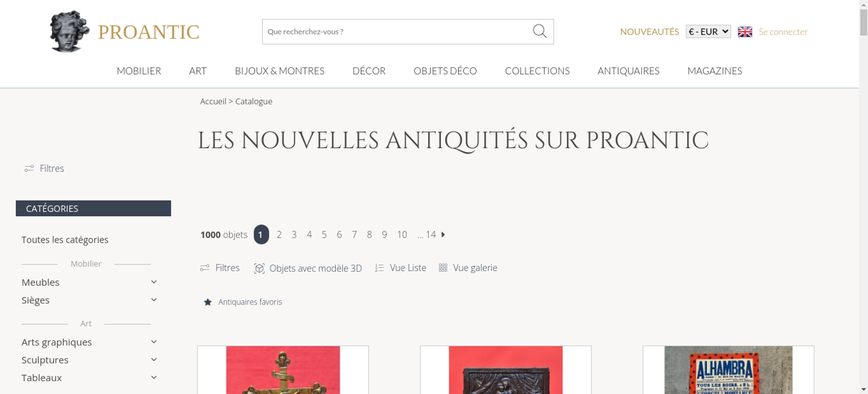Toggle Antiquaires favoris star filter
The width and height of the screenshot is (868, 394).
243,302
